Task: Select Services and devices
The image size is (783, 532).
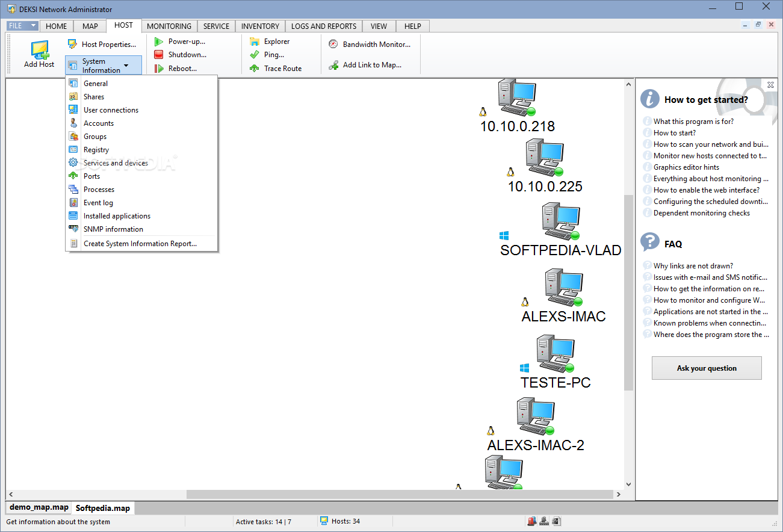Action: (x=141, y=163)
